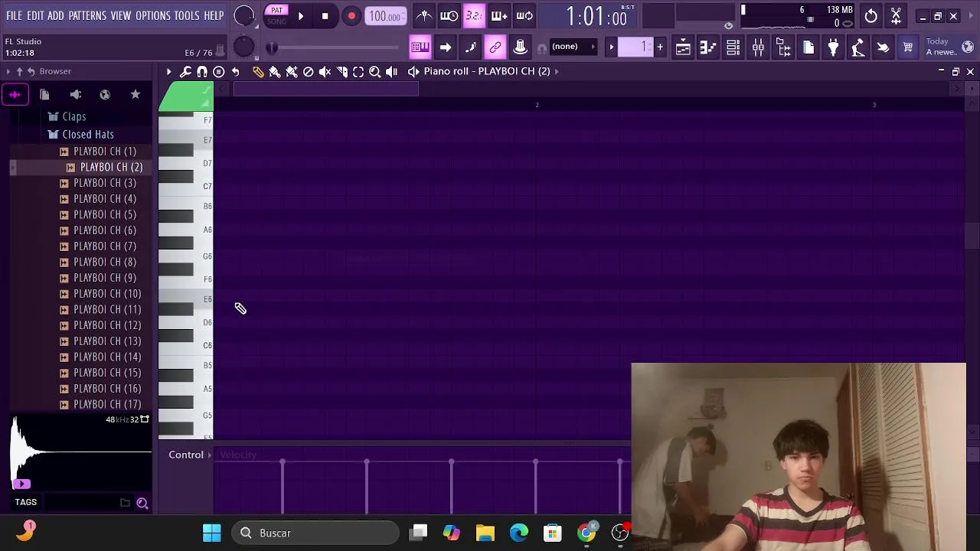Image resolution: width=980 pixels, height=551 pixels.
Task: Select the Paint brush tool
Action: (x=275, y=71)
